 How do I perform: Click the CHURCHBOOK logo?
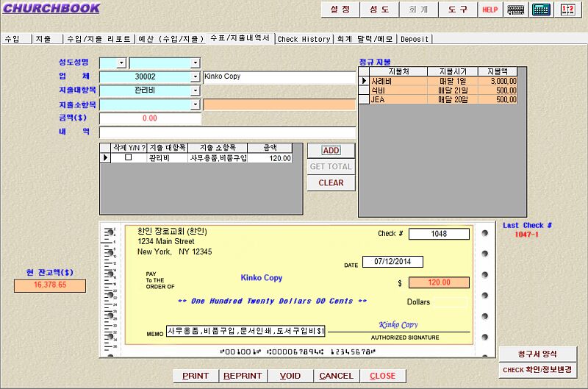(51, 8)
